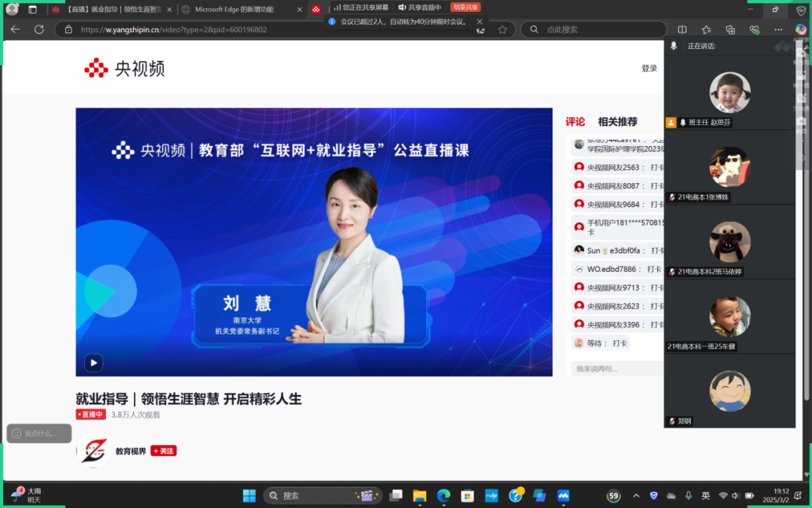The height and width of the screenshot is (508, 812).
Task: Focus the 我来说两句 comment field
Action: [617, 369]
